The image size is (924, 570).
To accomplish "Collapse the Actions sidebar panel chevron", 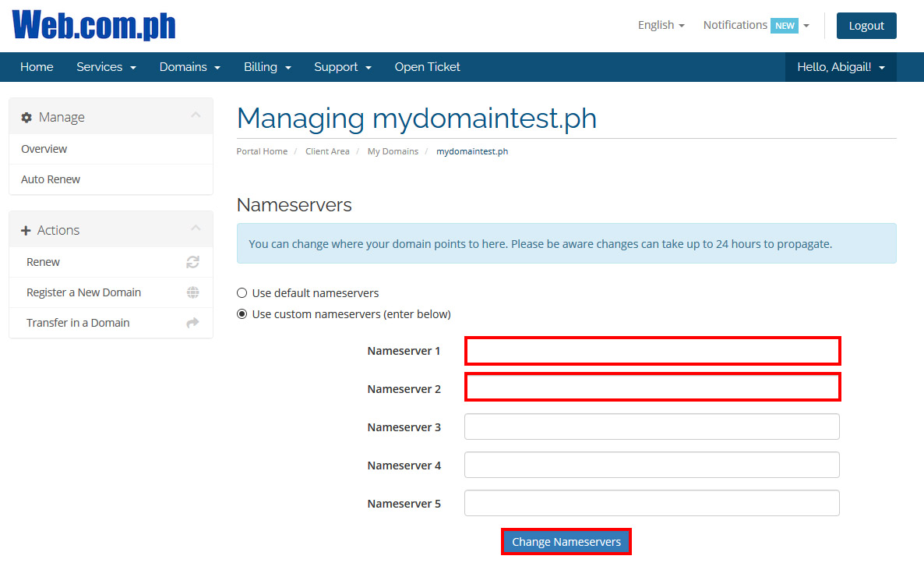I will [196, 228].
